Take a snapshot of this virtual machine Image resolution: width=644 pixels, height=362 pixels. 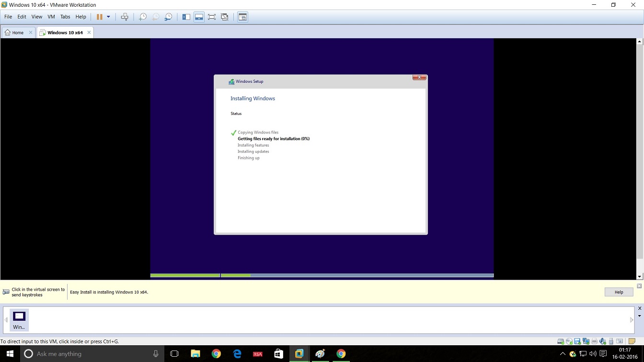143,17
